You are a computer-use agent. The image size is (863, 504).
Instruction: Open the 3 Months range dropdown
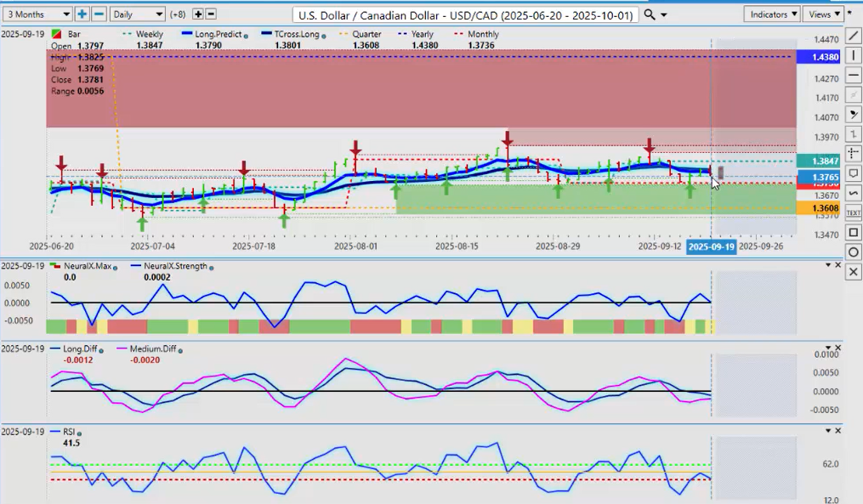(37, 14)
